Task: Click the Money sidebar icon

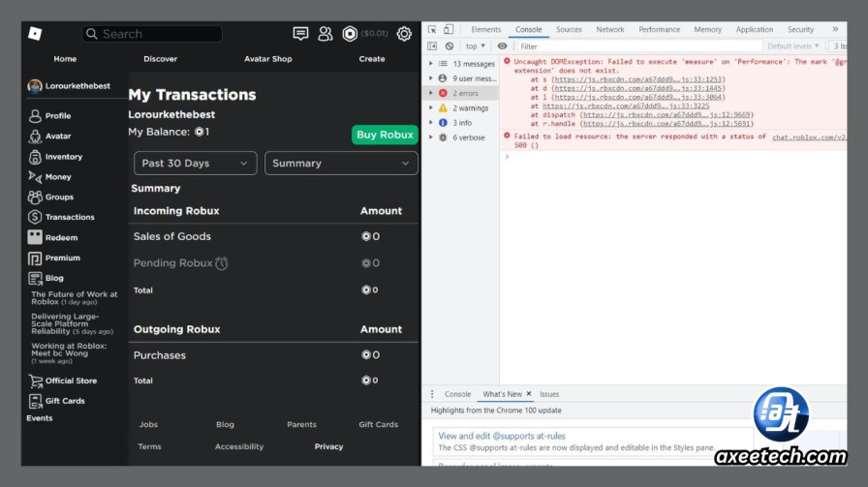Action: click(35, 177)
